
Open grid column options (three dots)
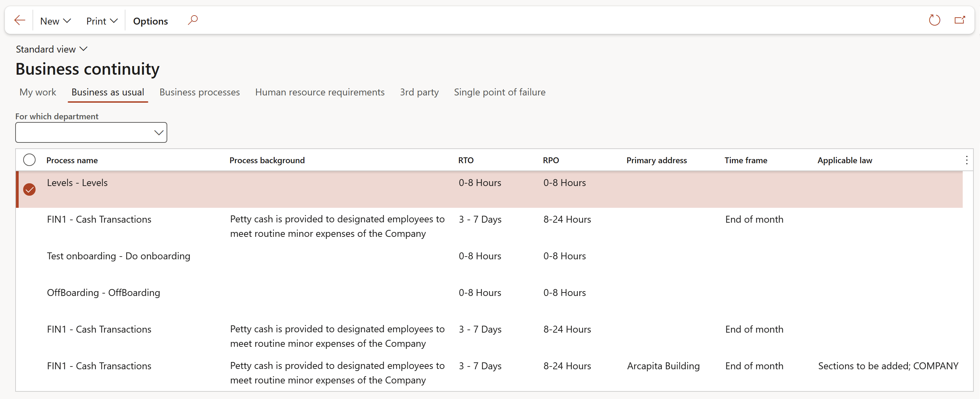point(966,160)
